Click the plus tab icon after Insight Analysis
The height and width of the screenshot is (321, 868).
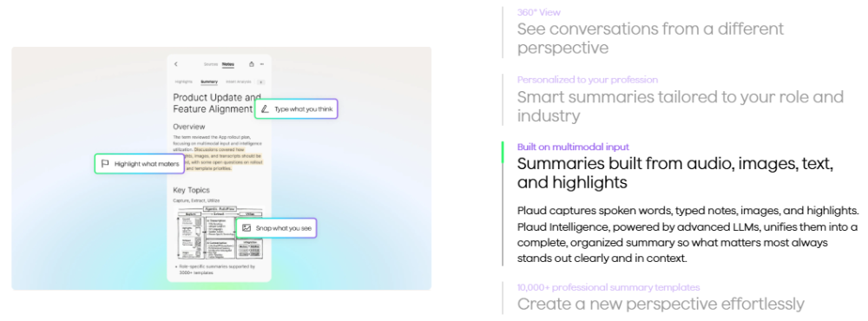click(260, 82)
